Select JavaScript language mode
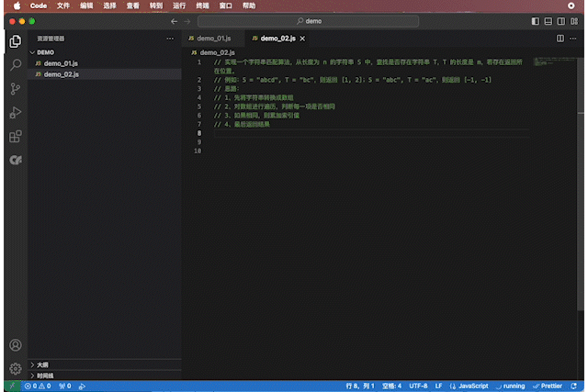The width and height of the screenshot is (588, 392). point(469,386)
